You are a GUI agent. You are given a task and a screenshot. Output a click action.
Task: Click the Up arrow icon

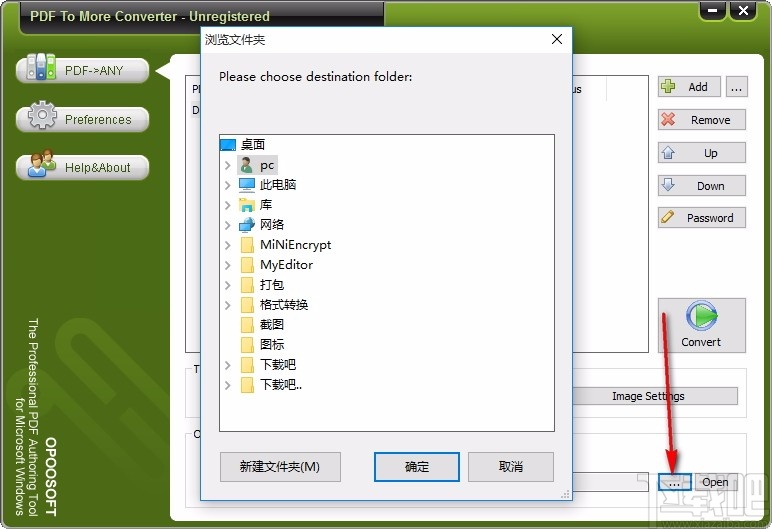(x=668, y=152)
